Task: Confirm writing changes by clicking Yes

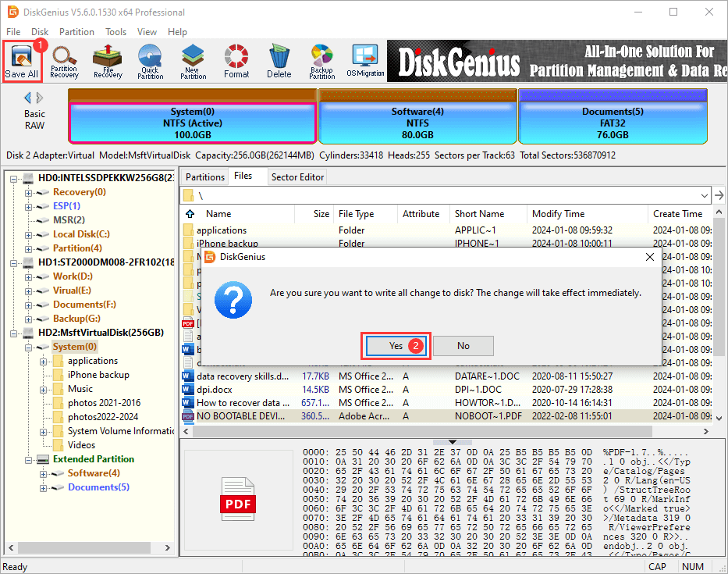Action: (x=396, y=346)
